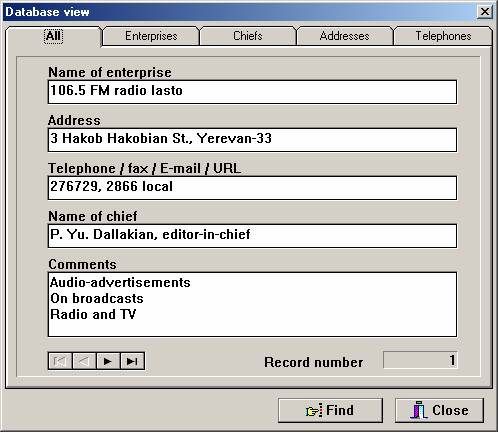
Task: Advance to the next record
Action: click(108, 361)
